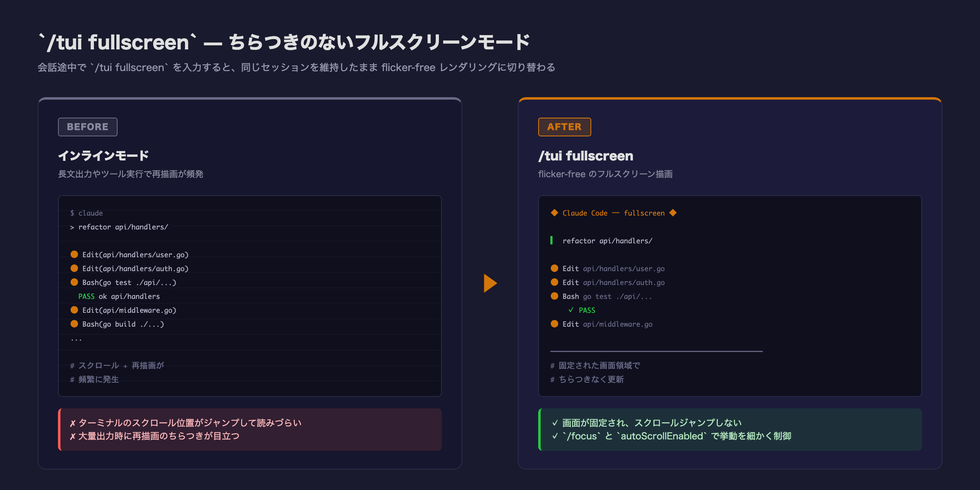Viewport: 980px width, 490px height.
Task: Click orange dot beside 'Edit api/middleware.go' in AFTER panel
Action: [x=555, y=324]
